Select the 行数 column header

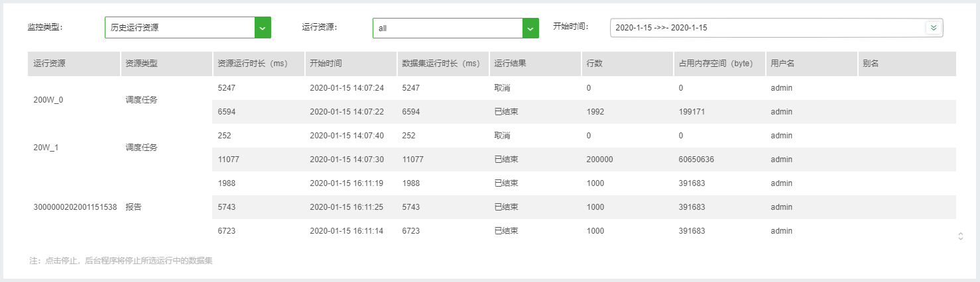594,64
